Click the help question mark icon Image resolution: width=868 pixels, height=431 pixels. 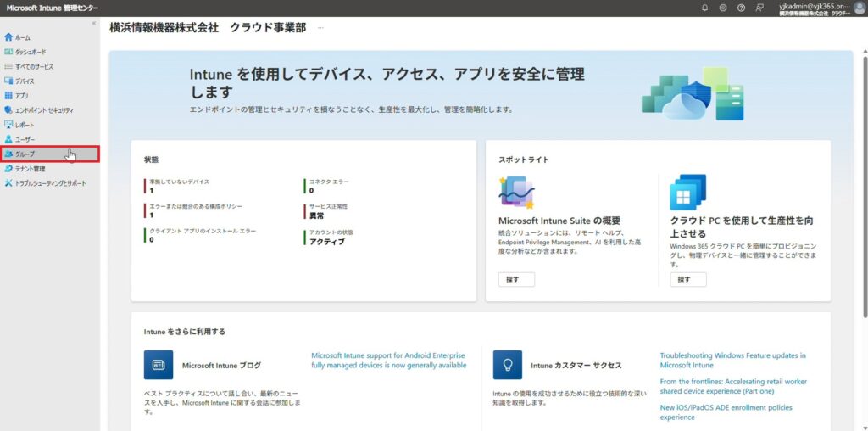pyautogui.click(x=741, y=8)
